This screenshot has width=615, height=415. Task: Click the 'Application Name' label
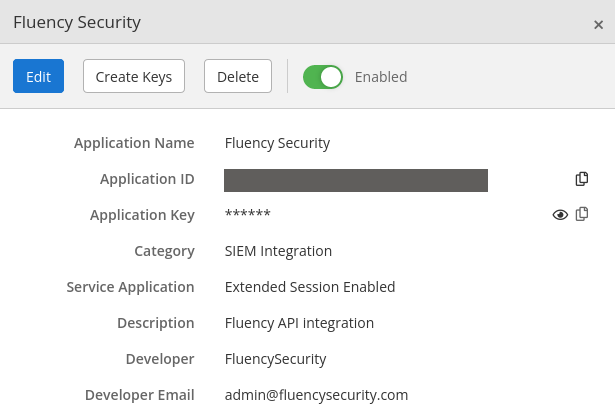pyautogui.click(x=134, y=143)
